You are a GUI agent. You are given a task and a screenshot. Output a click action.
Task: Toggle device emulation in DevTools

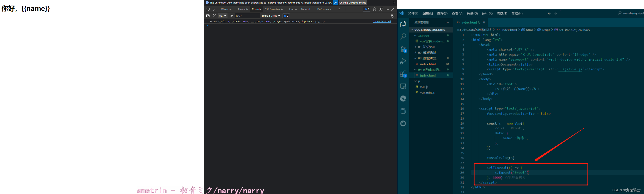pos(214,9)
